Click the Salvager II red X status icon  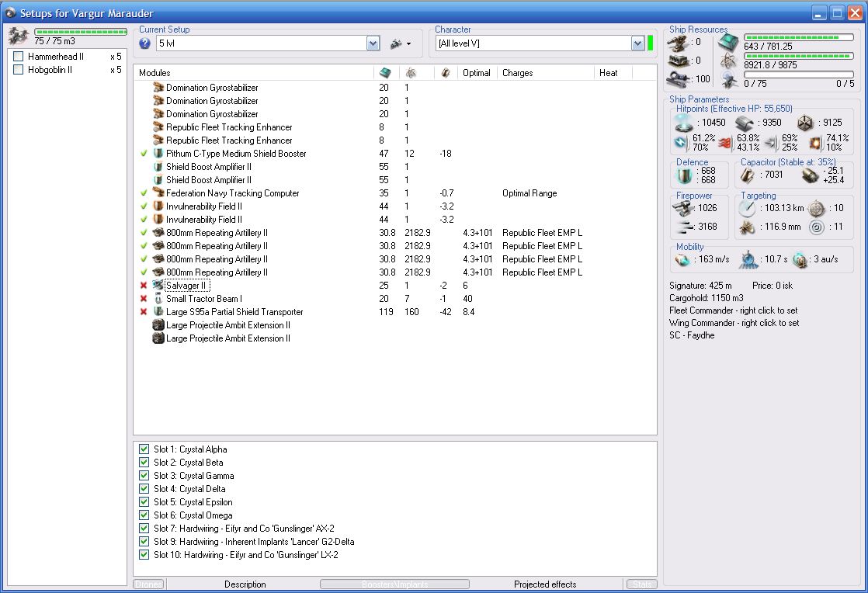[x=144, y=286]
